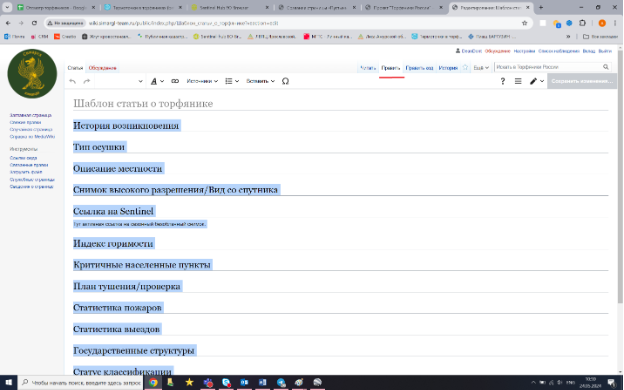Open Случайная страница link
The height and width of the screenshot is (390, 624).
[31, 129]
